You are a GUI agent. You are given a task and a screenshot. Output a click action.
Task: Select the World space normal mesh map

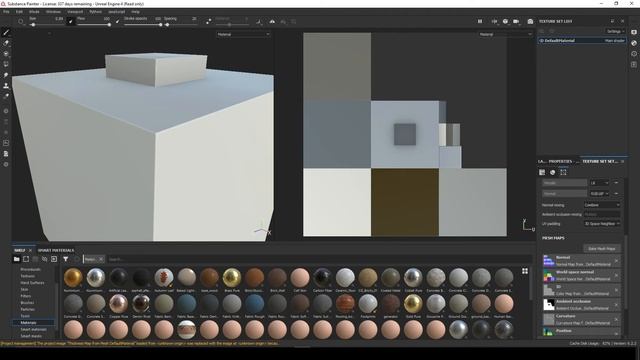pos(582,276)
